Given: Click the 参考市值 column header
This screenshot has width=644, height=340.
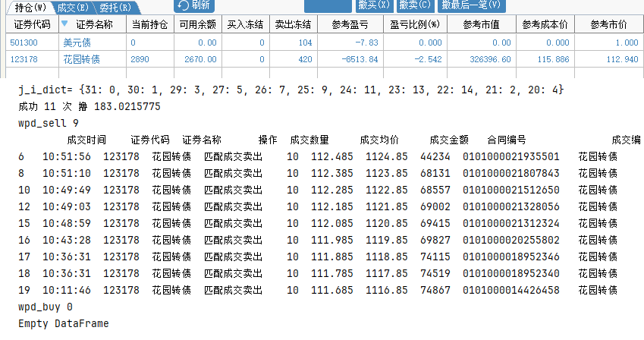Looking at the screenshot, I should pos(482,25).
